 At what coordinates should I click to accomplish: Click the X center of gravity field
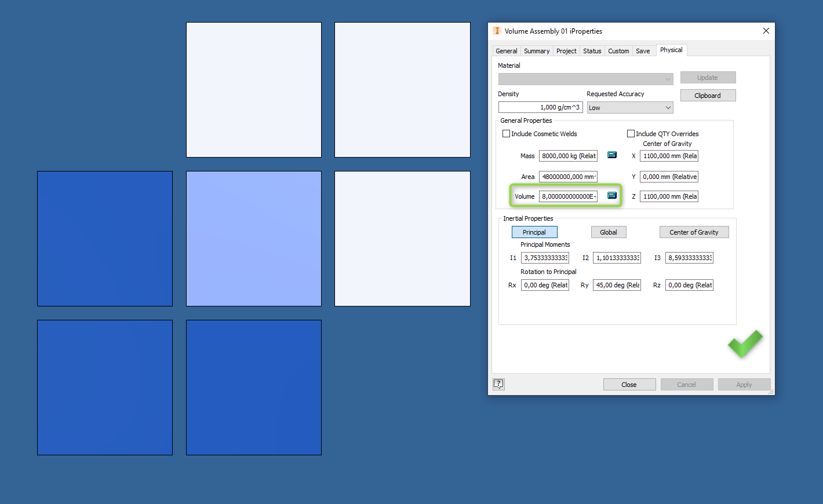669,156
